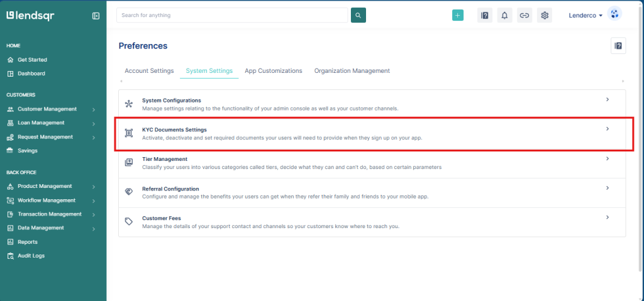Open the Lenderco account dropdown
Viewport: 644px width, 301px height.
586,15
